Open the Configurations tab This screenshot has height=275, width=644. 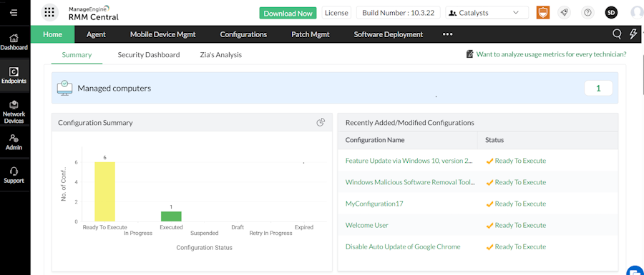[x=243, y=34]
